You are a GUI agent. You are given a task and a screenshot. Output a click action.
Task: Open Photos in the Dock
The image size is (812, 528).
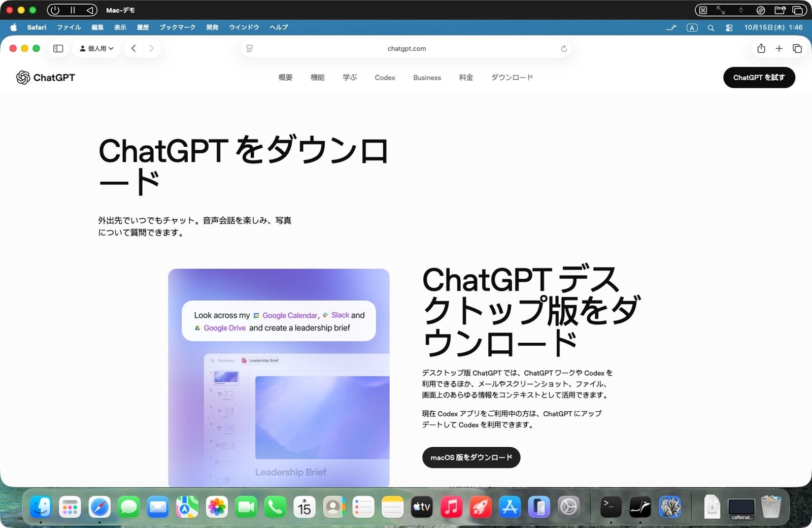(x=217, y=507)
